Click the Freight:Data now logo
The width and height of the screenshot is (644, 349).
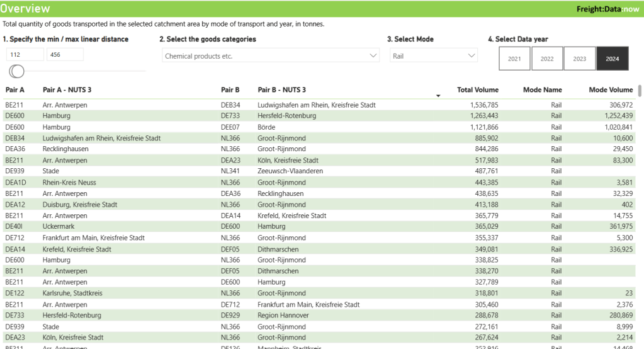click(607, 9)
